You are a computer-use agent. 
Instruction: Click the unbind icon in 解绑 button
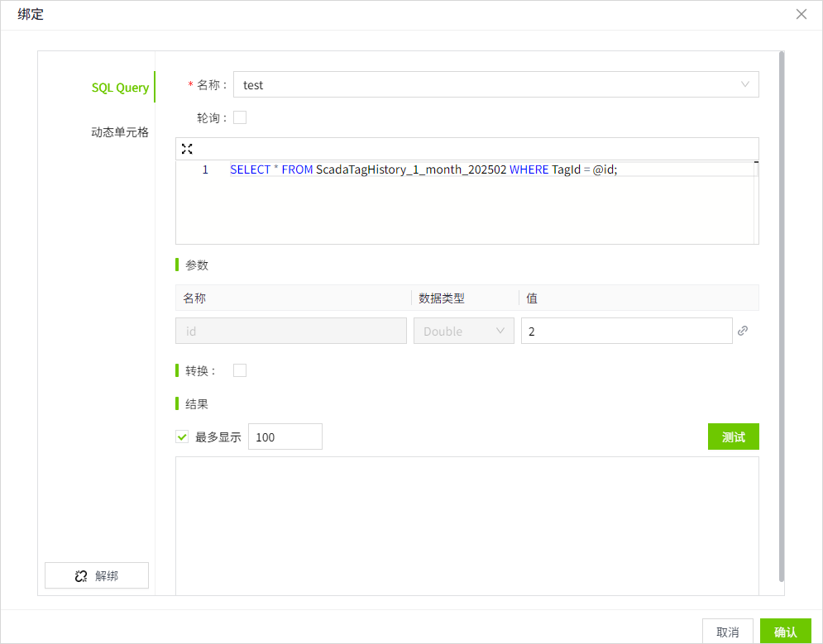(81, 576)
